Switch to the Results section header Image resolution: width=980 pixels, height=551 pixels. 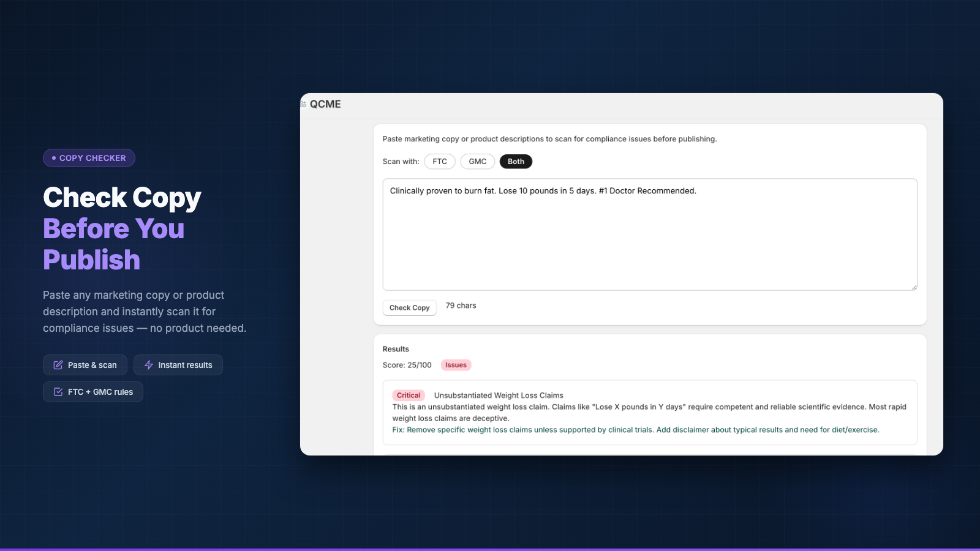[396, 348]
